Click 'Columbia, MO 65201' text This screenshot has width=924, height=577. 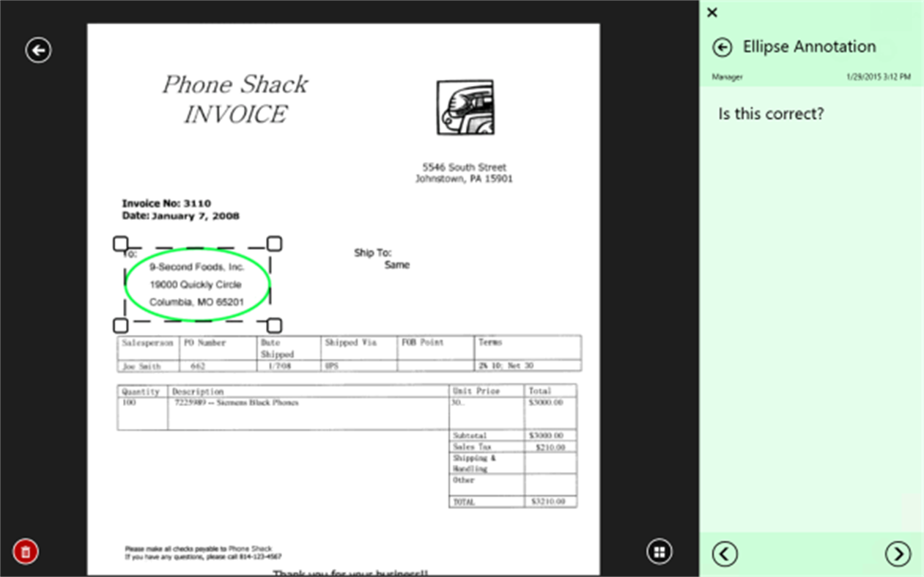click(197, 302)
